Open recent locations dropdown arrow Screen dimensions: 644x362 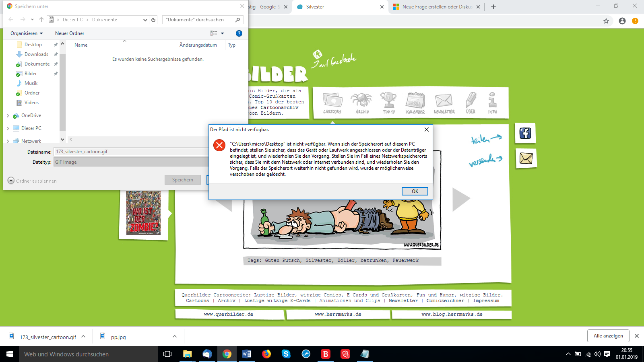(x=32, y=20)
